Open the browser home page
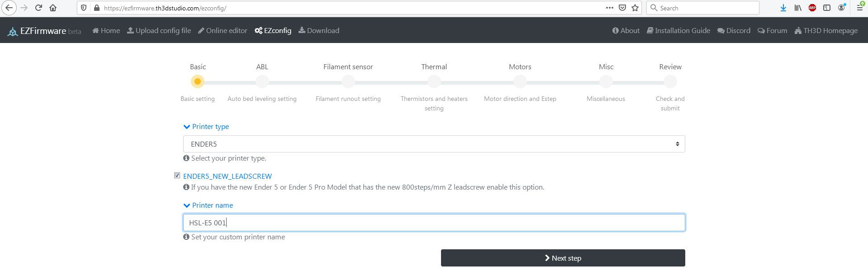868x276 pixels. [53, 8]
